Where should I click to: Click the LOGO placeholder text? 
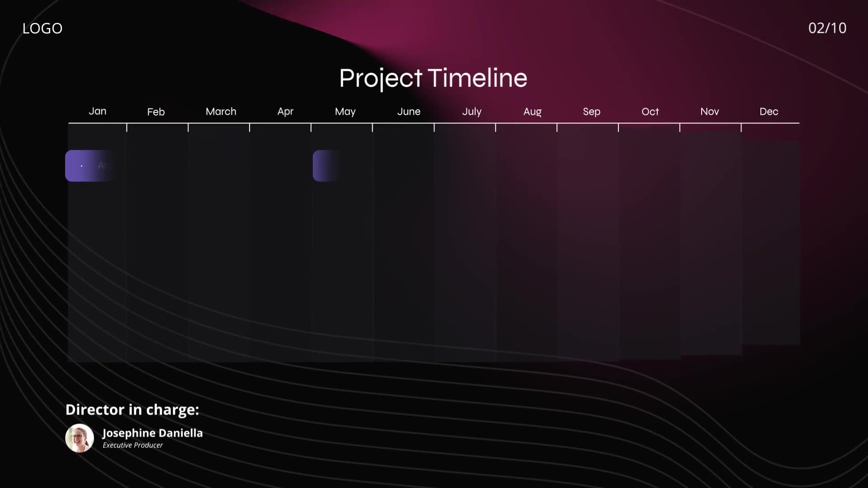point(42,28)
